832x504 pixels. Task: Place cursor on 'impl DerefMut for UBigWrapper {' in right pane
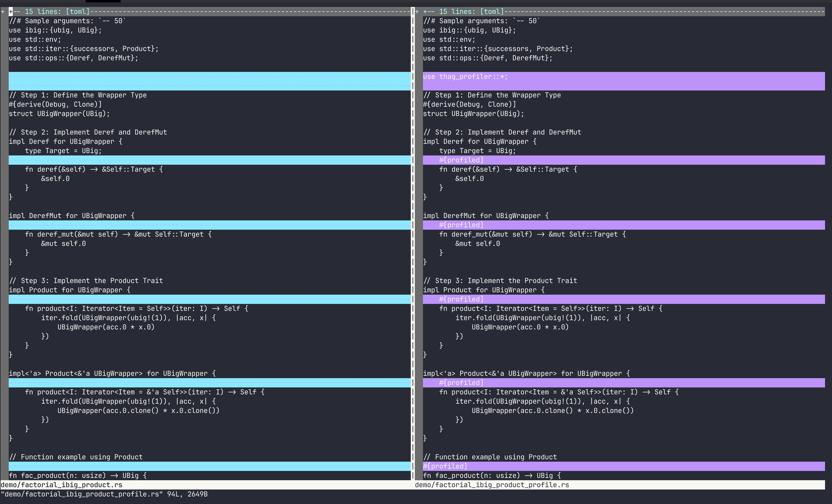(486, 216)
